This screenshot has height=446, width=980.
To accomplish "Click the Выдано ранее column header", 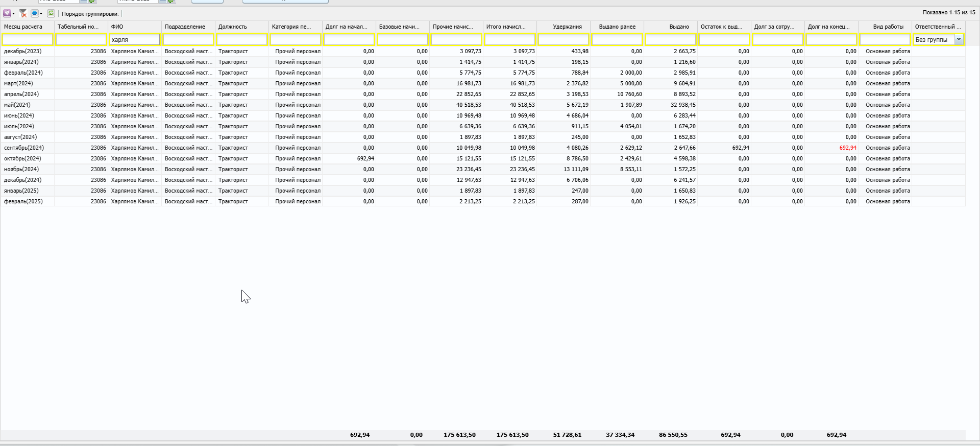I will click(x=617, y=27).
